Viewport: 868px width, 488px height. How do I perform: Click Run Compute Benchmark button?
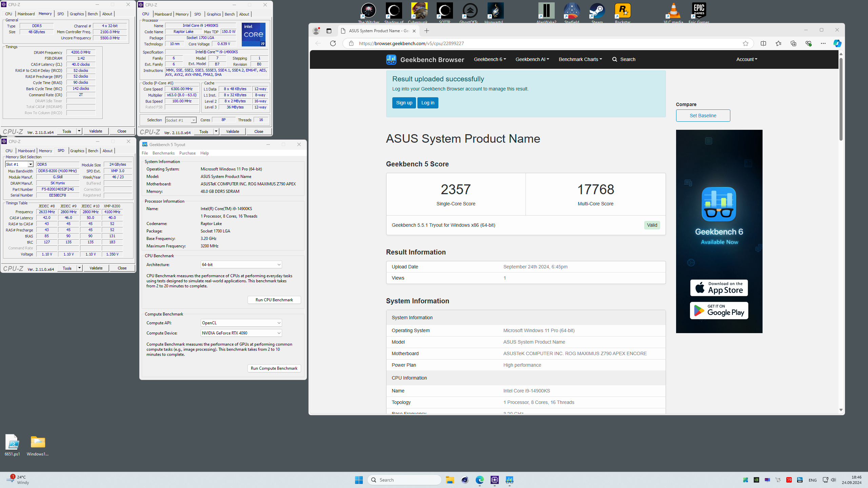[x=274, y=368]
